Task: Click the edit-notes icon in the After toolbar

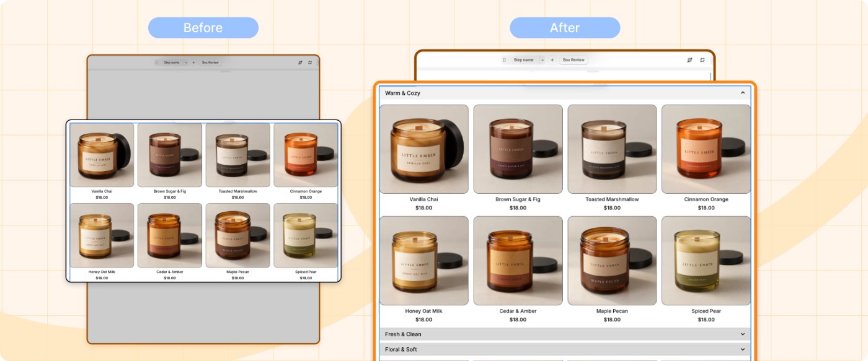Action: (x=690, y=60)
